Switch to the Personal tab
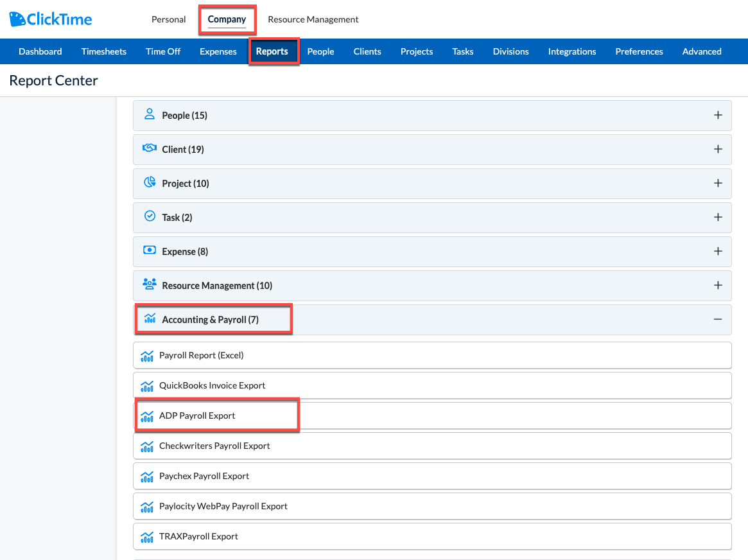This screenshot has height=560, width=748. point(168,19)
